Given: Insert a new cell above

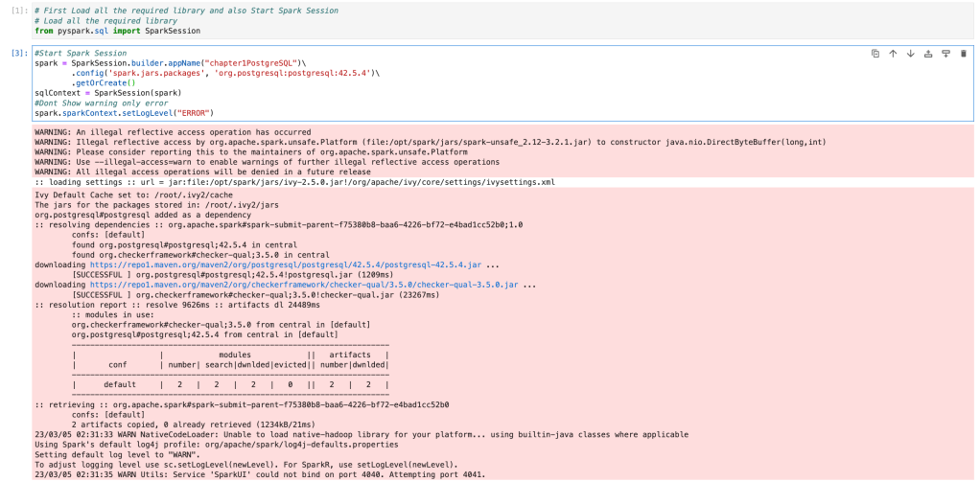Looking at the screenshot, I should 928,54.
